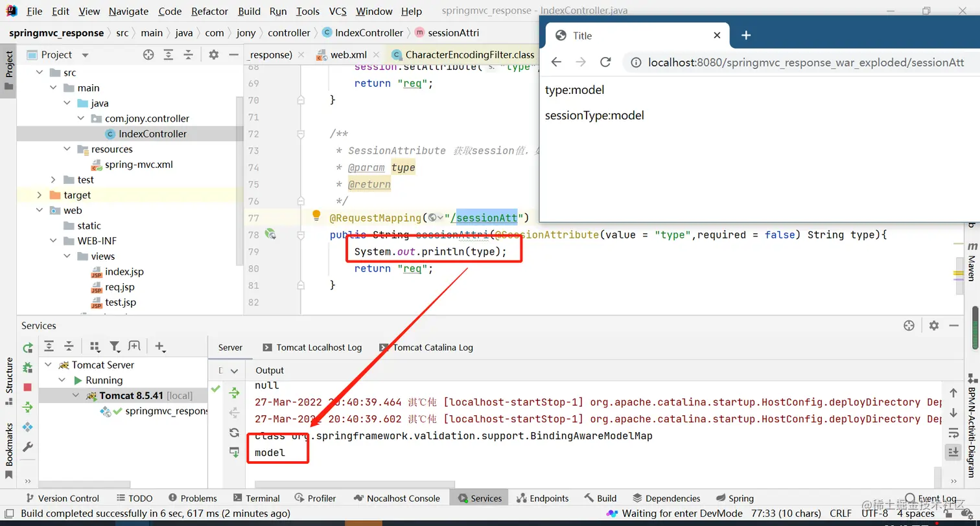The image size is (980, 526).
Task: Start Tomcat in debug mode
Action: tap(27, 367)
